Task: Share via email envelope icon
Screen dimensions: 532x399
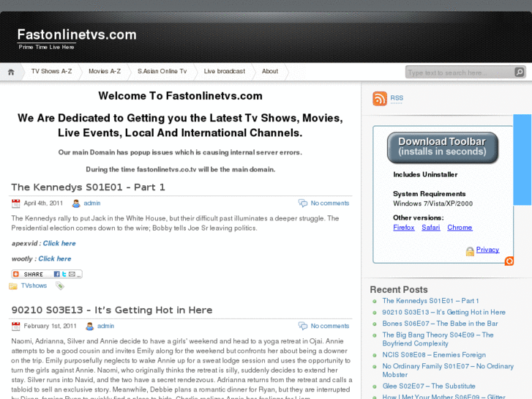Action: tap(72, 274)
